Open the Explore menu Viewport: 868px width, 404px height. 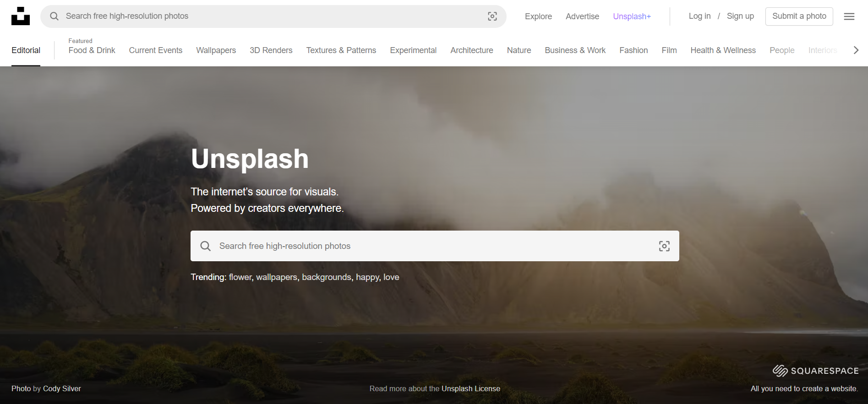538,16
